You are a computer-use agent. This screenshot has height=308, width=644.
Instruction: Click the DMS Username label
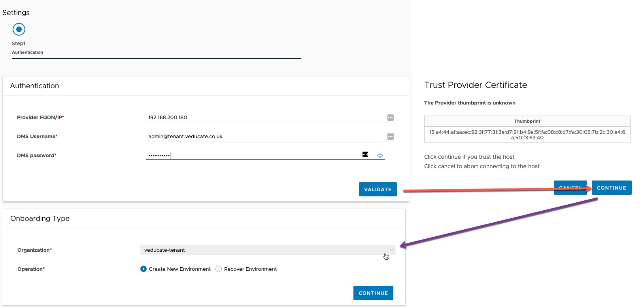[37, 137]
